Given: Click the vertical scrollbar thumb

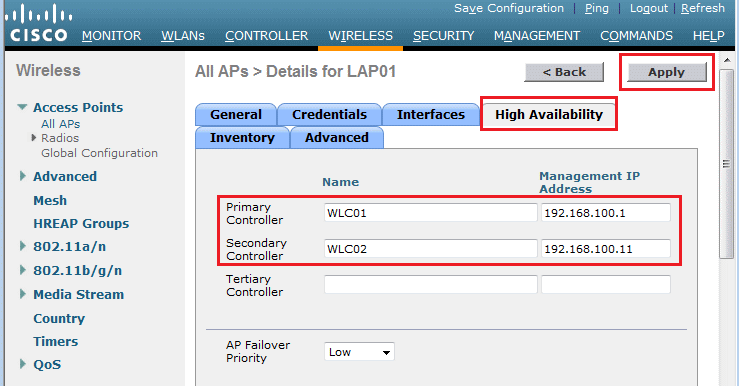Looking at the screenshot, I should coord(726,164).
